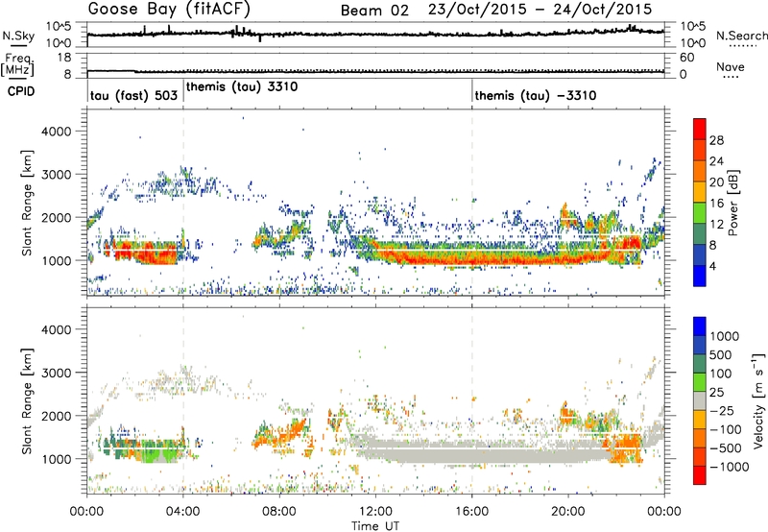Select the 3000 km tick on the velocity panel
Viewport: 768px width, 532px height.
(56, 373)
